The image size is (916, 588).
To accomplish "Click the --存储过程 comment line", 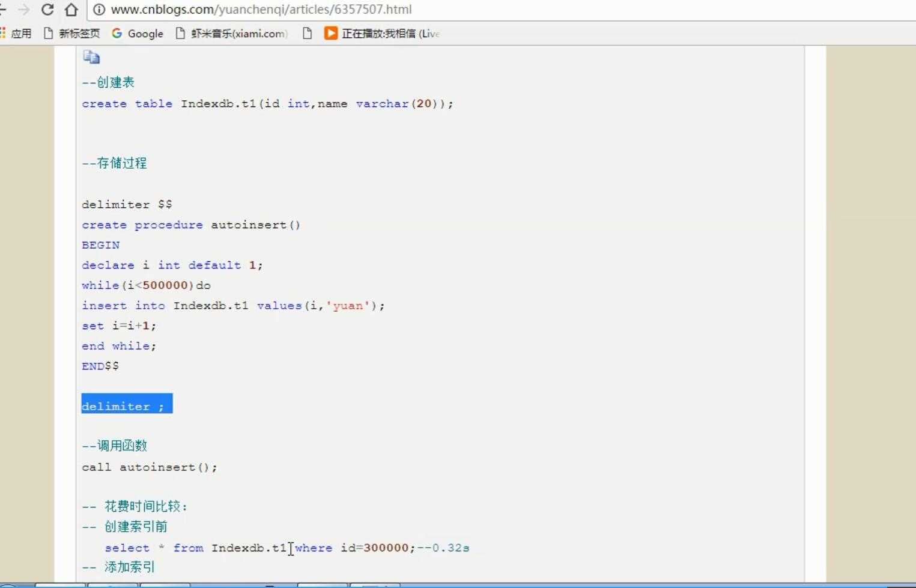I will click(x=114, y=163).
